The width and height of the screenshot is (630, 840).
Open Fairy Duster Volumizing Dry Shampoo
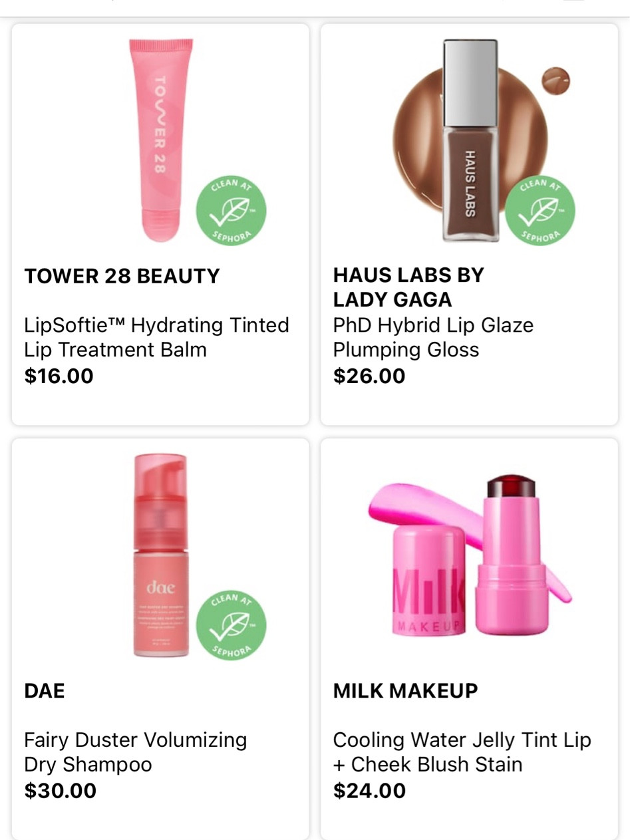[135, 752]
